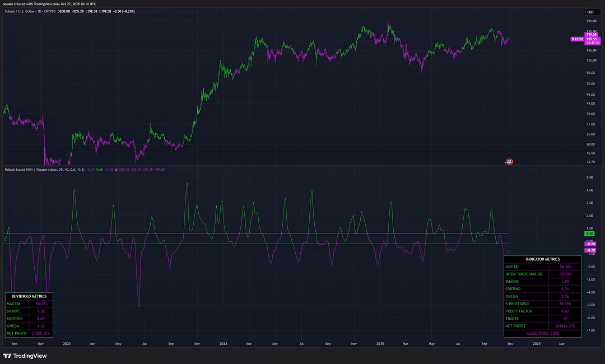Viewport: 605px width, 364px height.
Task: Click the TradingView logo
Action: click(x=25, y=356)
